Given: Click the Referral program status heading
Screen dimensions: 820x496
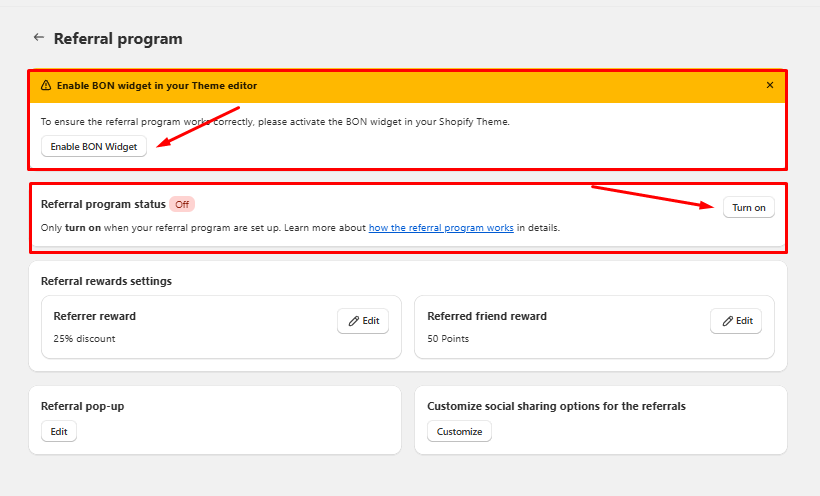Looking at the screenshot, I should pos(103,204).
